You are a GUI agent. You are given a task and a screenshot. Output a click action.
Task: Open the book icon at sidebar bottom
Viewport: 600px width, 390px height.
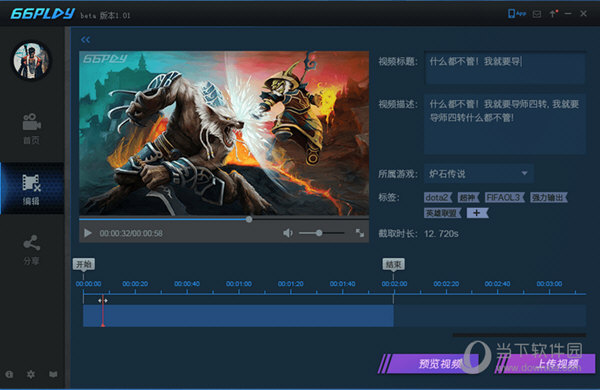pos(53,374)
